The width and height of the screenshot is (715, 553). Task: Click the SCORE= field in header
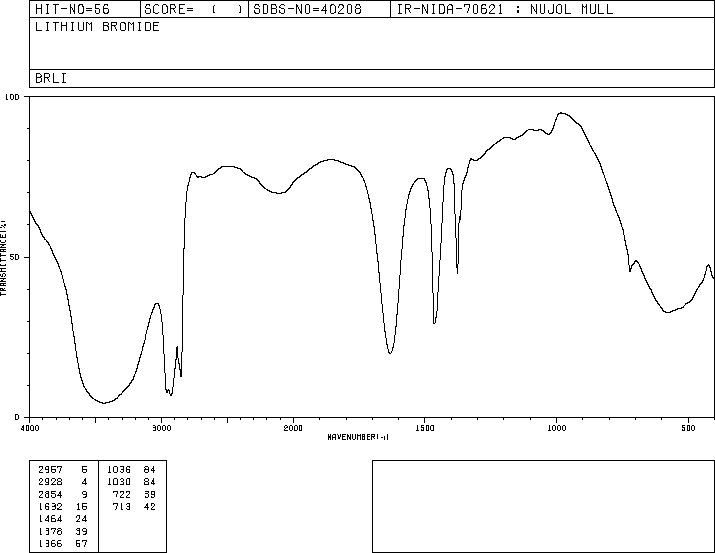(193, 9)
